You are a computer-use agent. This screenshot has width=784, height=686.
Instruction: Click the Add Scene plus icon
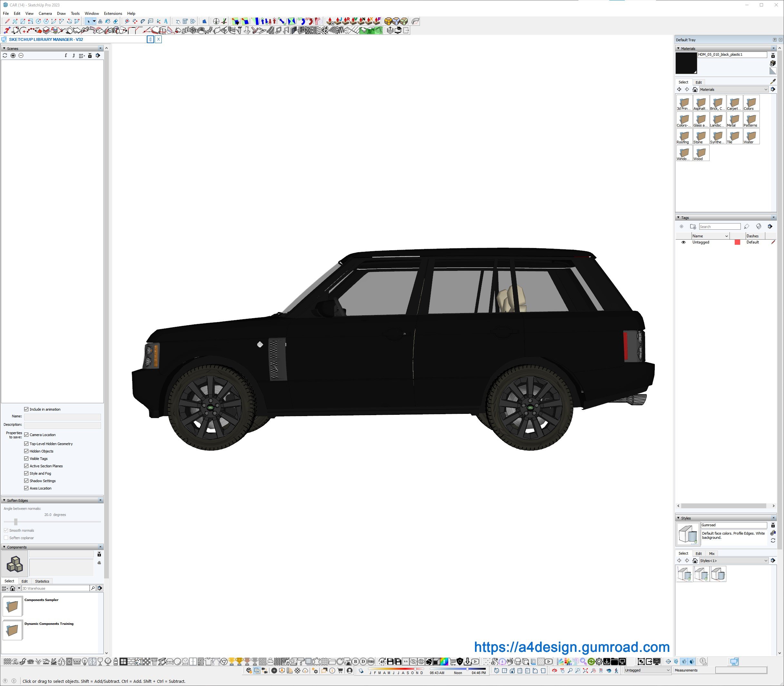(x=13, y=55)
